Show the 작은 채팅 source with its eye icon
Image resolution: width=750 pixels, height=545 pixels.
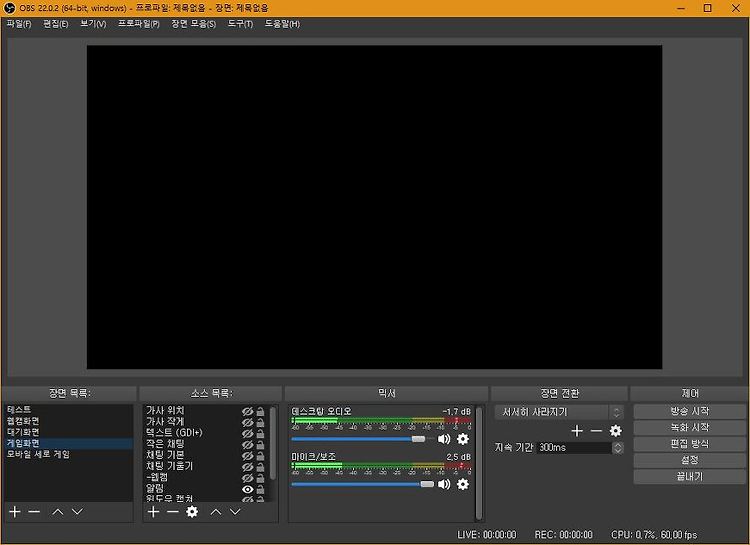point(247,444)
